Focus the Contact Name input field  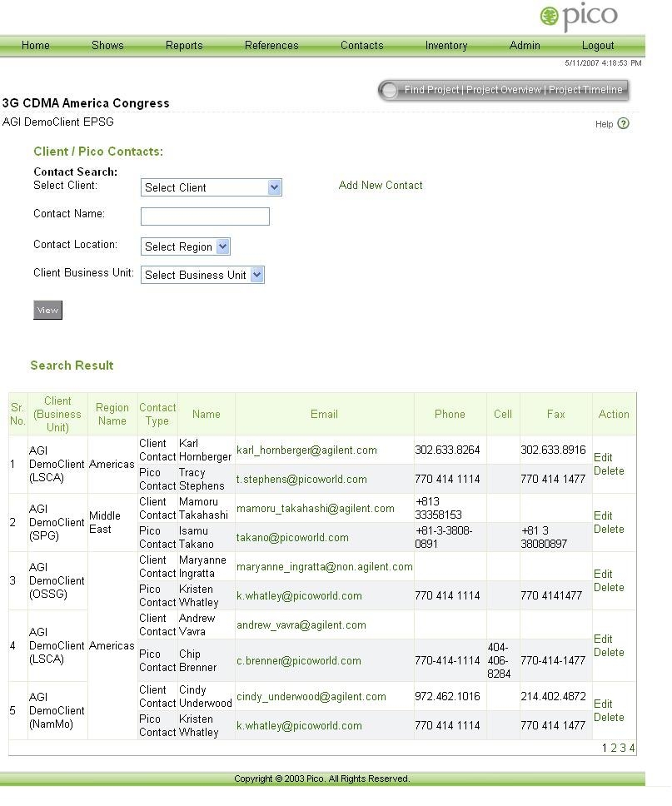click(x=205, y=216)
